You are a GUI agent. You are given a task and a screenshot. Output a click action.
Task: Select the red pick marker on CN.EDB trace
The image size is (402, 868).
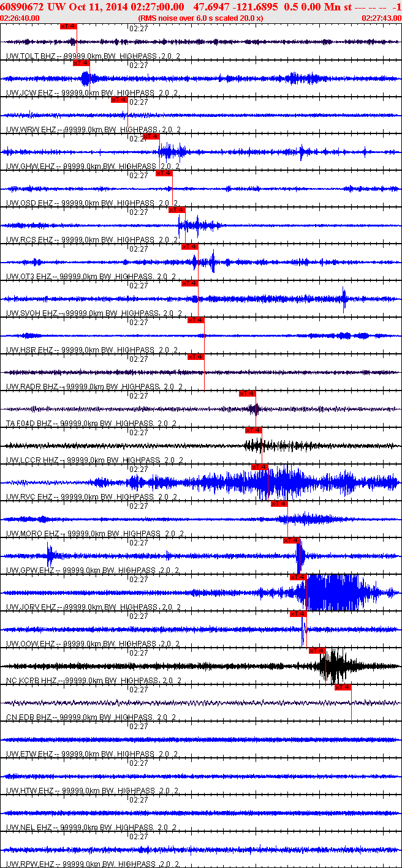(x=343, y=687)
